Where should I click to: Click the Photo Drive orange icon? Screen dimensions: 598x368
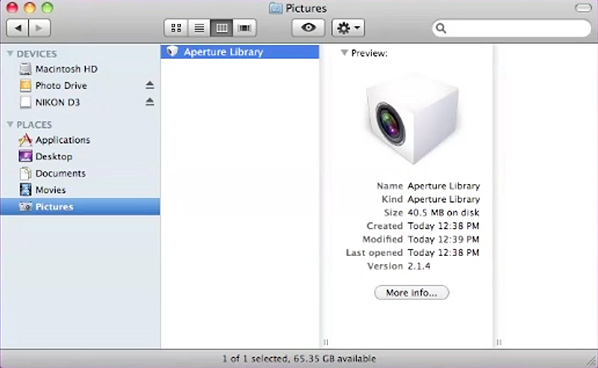[25, 86]
